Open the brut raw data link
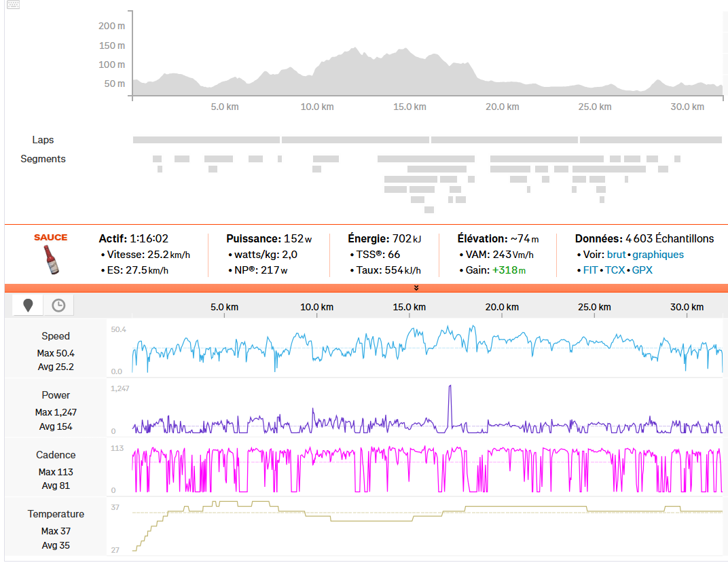Screen dimensions: 728x567 (616, 255)
